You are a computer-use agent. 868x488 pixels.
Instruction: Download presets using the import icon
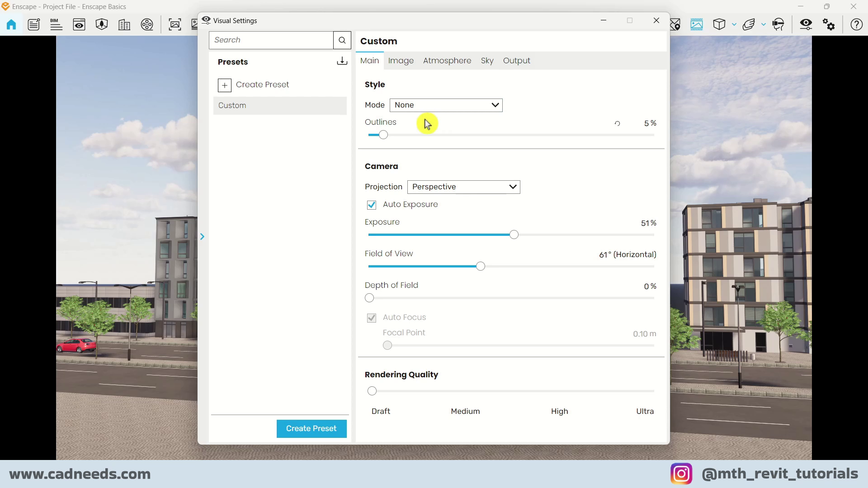342,61
